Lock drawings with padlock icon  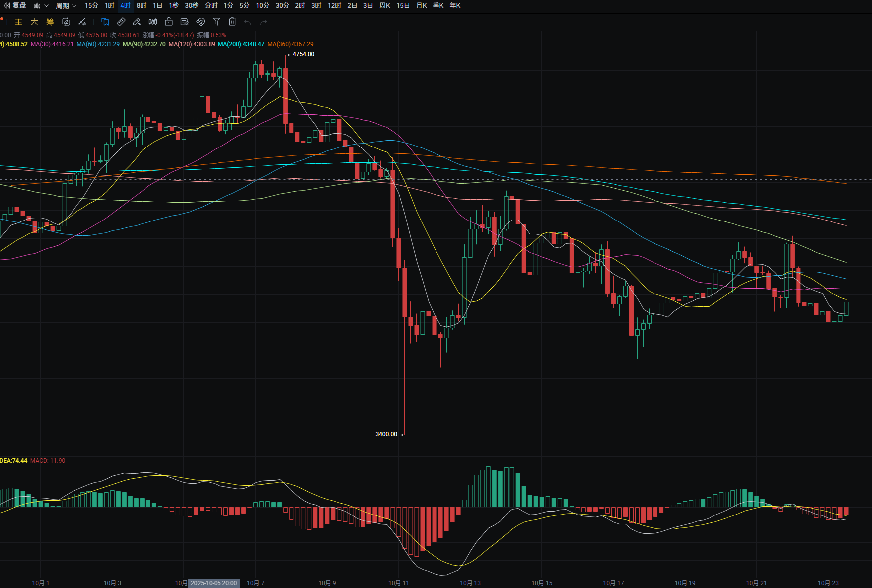169,22
